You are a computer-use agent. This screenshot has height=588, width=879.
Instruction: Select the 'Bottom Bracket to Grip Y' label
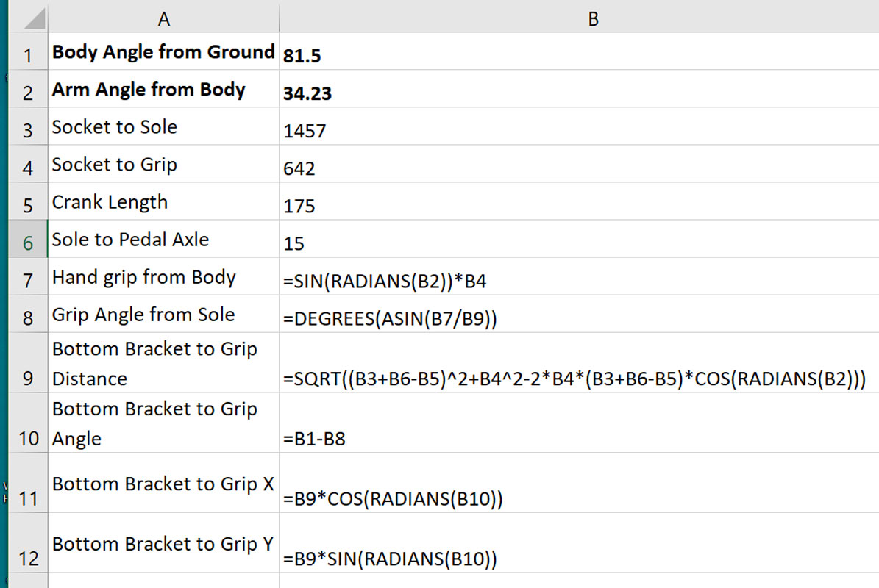(163, 544)
